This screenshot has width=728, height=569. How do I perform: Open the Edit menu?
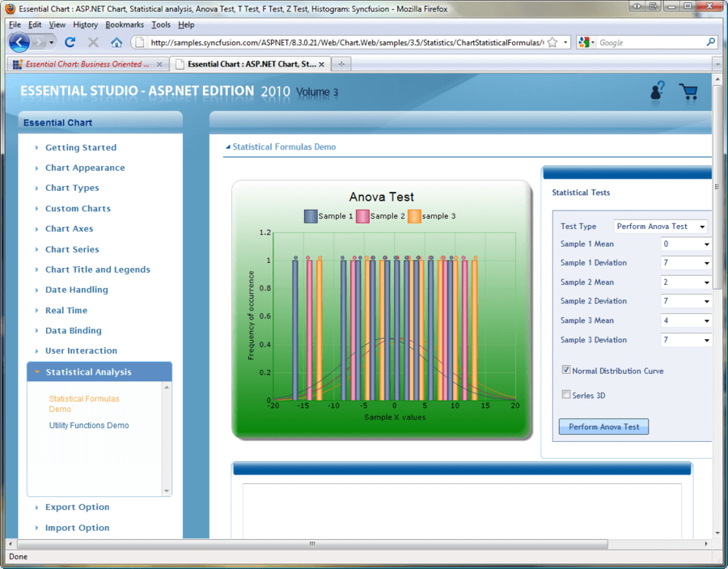pos(35,24)
